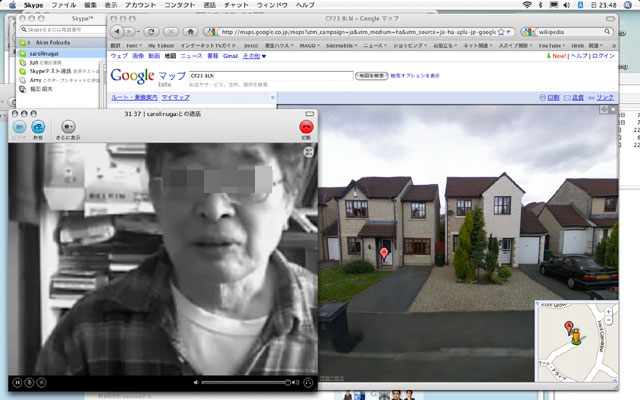Viewport: 640px width, 400px height.
Task: Toggle fullscreen on the call video
Action: (309, 152)
